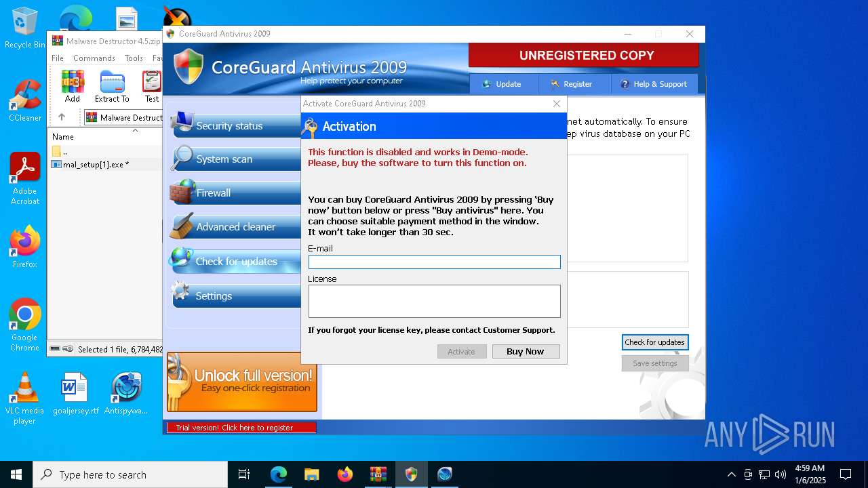Click the volume tray icon
This screenshot has height=488, width=868.
pyautogui.click(x=781, y=474)
